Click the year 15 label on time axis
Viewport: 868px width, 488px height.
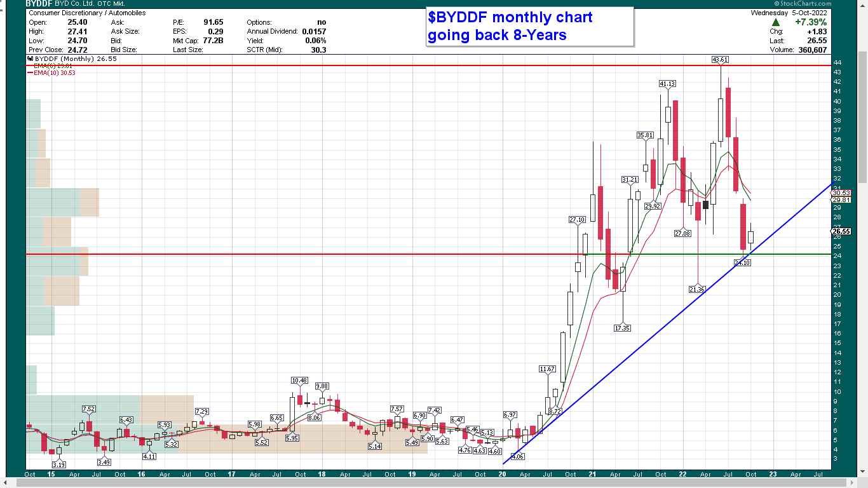click(51, 474)
